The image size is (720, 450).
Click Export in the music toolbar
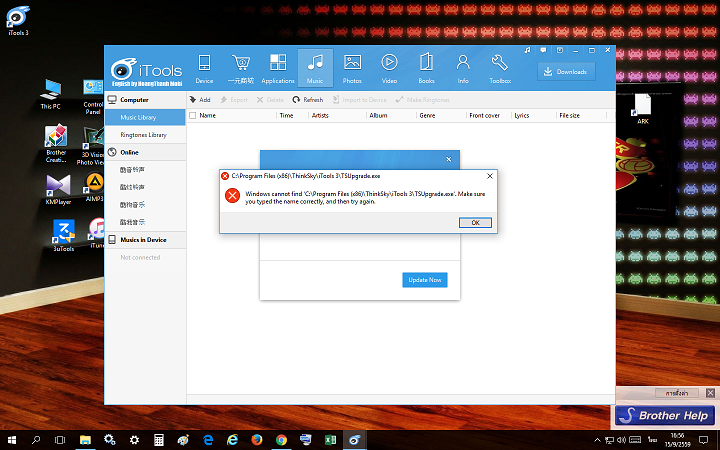(234, 100)
